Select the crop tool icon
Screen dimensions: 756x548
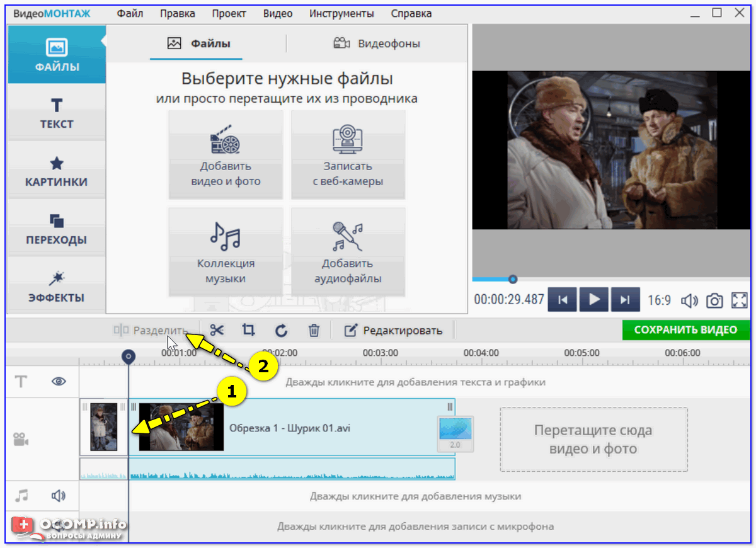(x=249, y=330)
